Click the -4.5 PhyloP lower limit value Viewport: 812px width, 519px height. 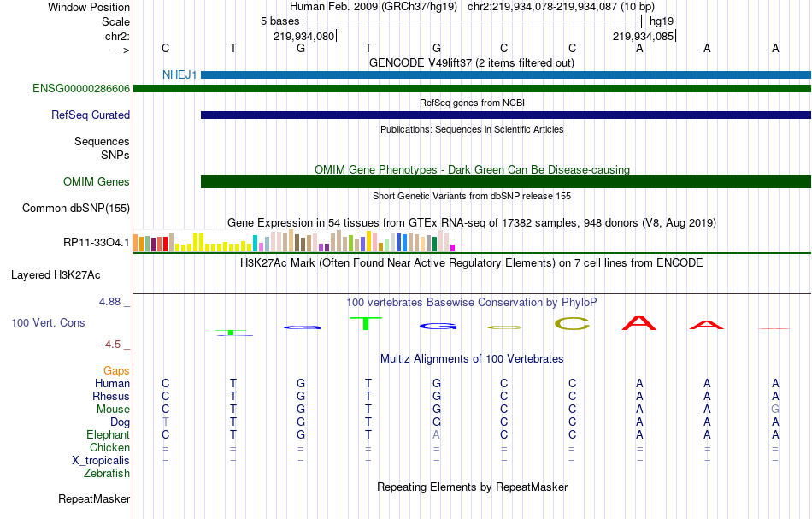pyautogui.click(x=111, y=345)
